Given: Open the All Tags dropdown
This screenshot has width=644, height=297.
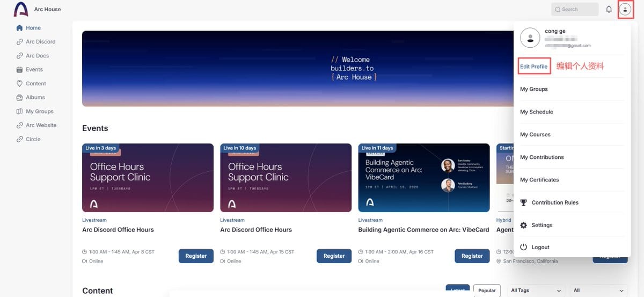Looking at the screenshot, I should click(536, 291).
